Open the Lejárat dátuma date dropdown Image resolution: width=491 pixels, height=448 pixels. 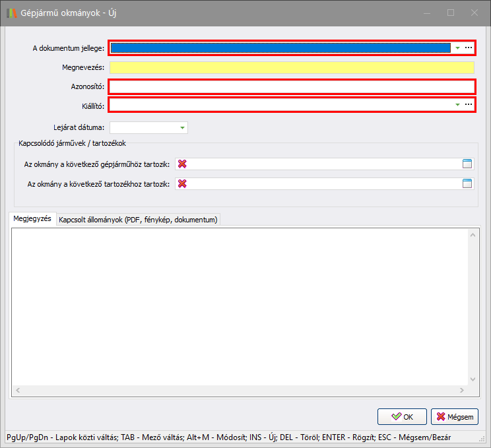[182, 128]
